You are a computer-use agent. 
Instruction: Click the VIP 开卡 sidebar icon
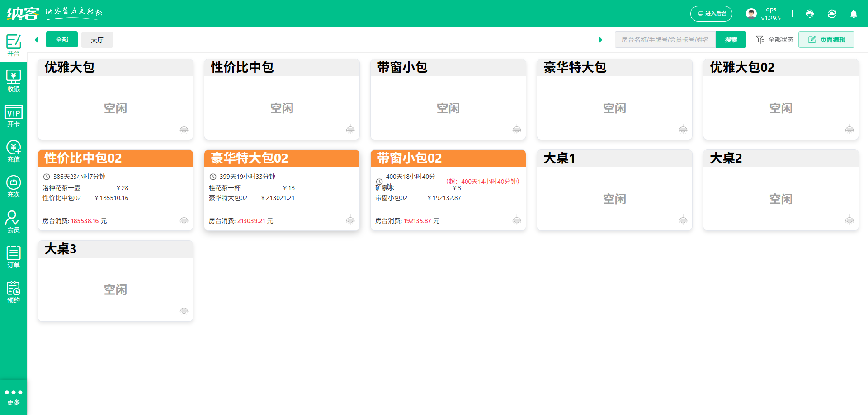14,117
